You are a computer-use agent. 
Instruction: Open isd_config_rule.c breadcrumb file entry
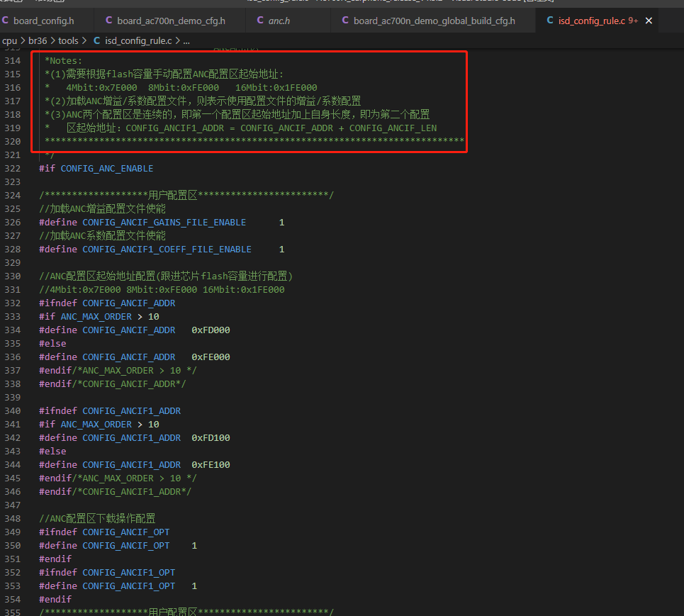click(x=138, y=40)
